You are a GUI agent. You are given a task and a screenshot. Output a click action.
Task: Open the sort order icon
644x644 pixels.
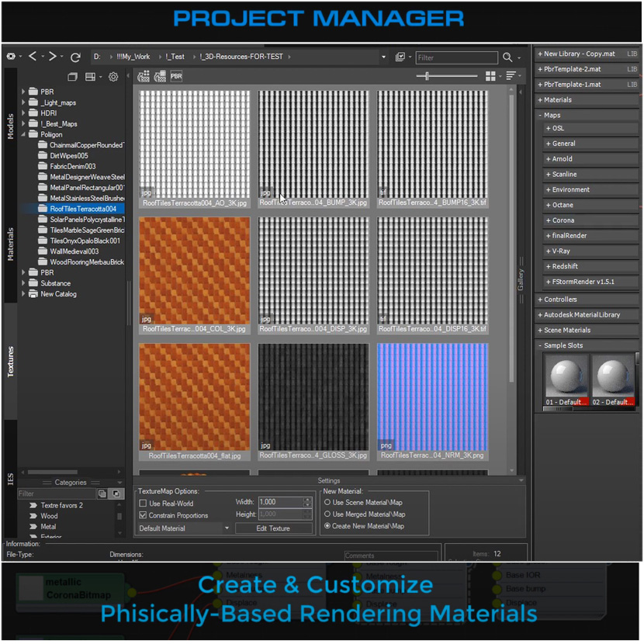tap(511, 76)
